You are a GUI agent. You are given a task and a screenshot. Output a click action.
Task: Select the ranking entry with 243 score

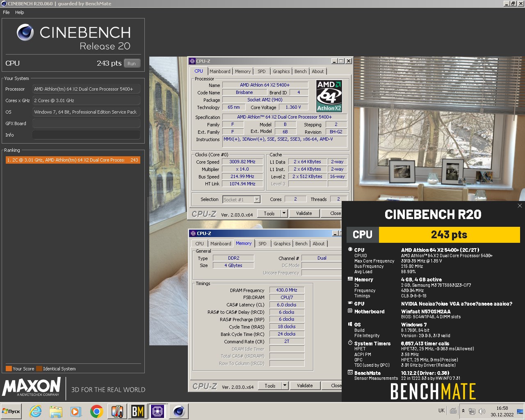click(73, 160)
